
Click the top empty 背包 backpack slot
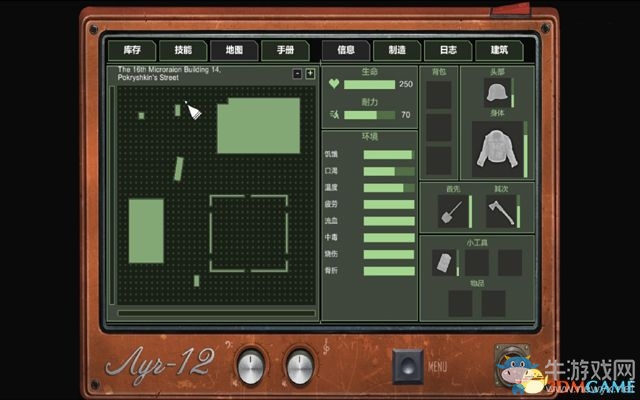point(439,95)
